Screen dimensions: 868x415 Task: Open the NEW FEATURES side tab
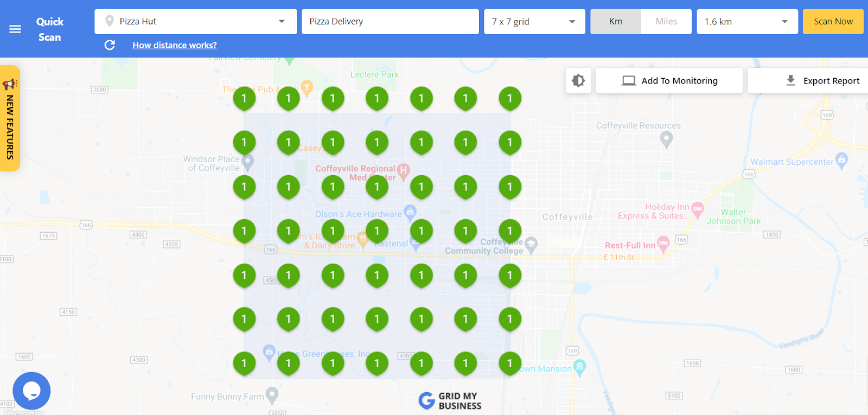pyautogui.click(x=10, y=118)
